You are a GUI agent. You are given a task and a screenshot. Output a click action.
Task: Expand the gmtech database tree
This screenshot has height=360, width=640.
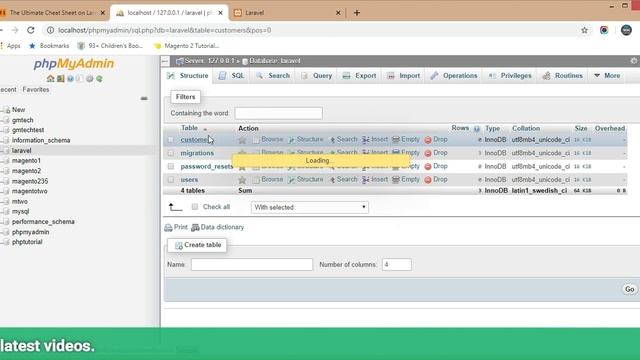[x=6, y=120]
